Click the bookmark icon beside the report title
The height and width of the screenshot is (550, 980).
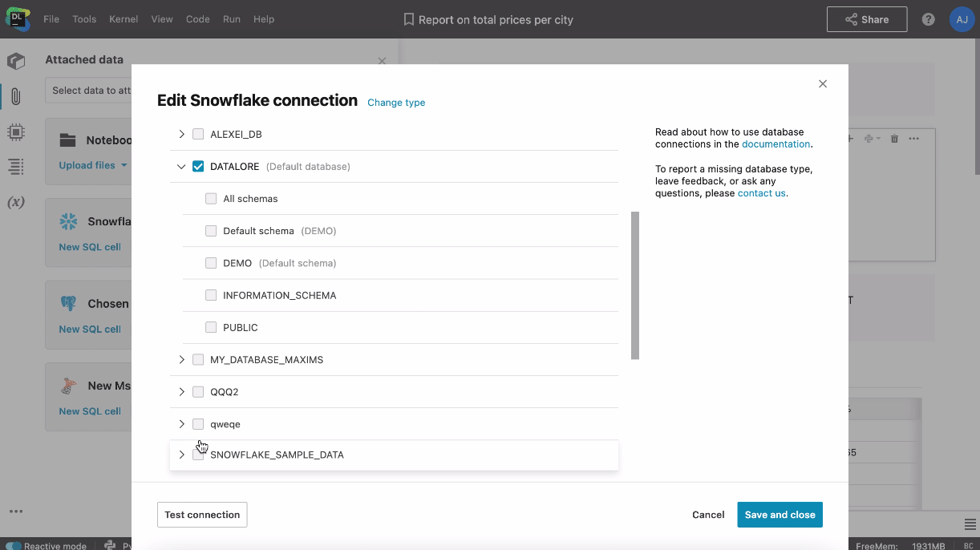click(409, 19)
